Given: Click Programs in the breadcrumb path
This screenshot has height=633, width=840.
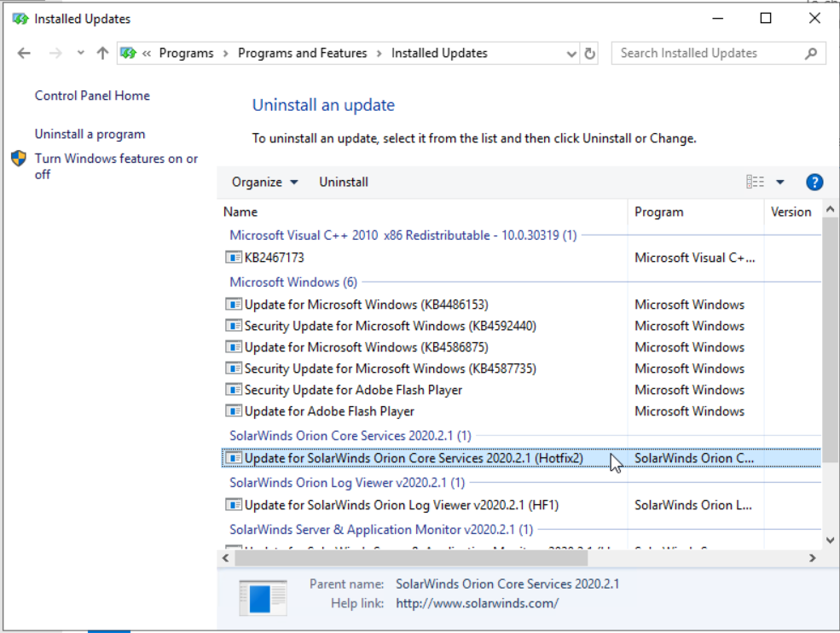Looking at the screenshot, I should click(186, 53).
